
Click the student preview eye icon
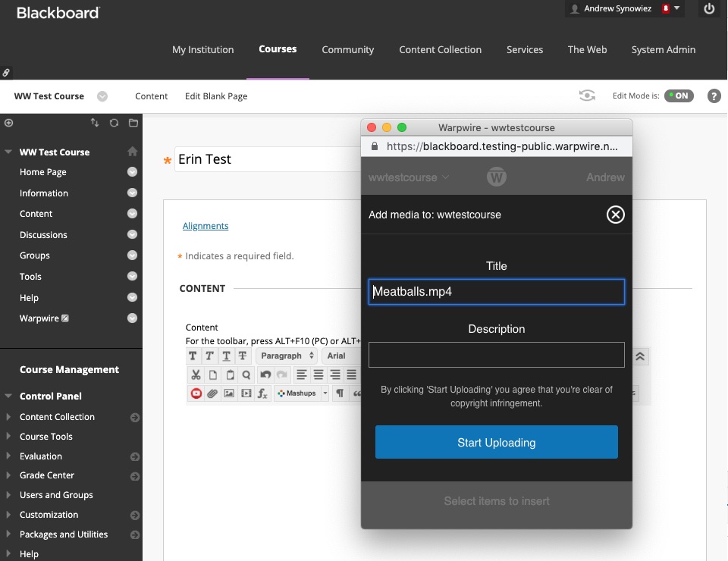pyautogui.click(x=587, y=96)
